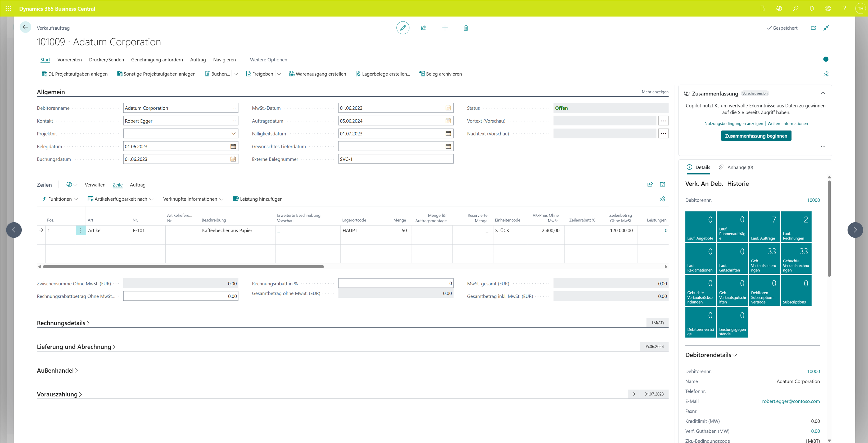Expand Außenhandel section
Image resolution: width=868 pixels, height=443 pixels.
pos(57,370)
